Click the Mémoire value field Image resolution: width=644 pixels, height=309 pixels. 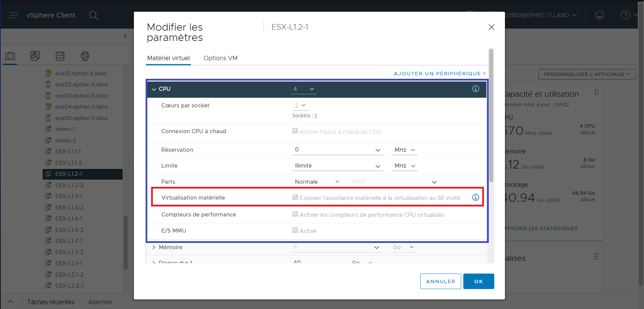(336, 247)
